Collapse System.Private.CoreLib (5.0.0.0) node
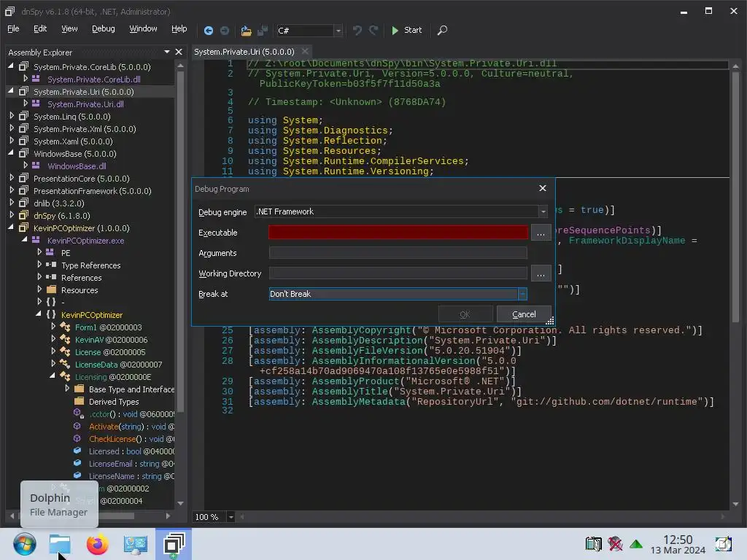 pos(11,66)
